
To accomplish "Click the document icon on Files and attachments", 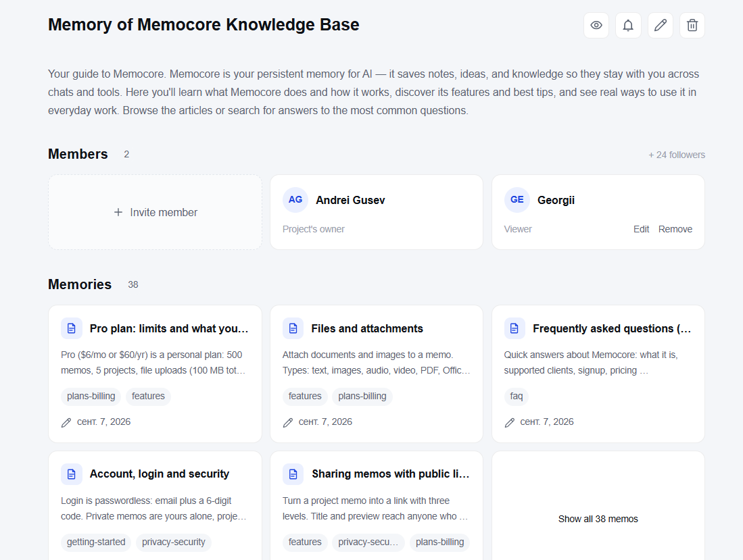I will point(293,328).
